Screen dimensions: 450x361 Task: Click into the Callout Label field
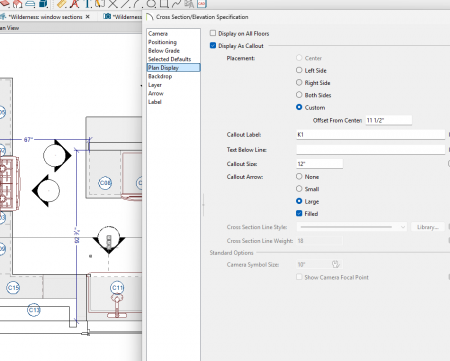(370, 135)
